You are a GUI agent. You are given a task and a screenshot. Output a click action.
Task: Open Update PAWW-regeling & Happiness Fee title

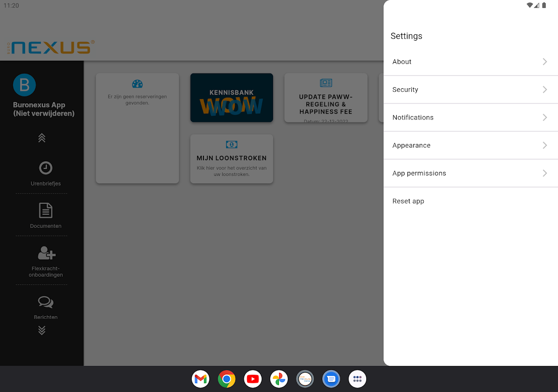coord(326,104)
